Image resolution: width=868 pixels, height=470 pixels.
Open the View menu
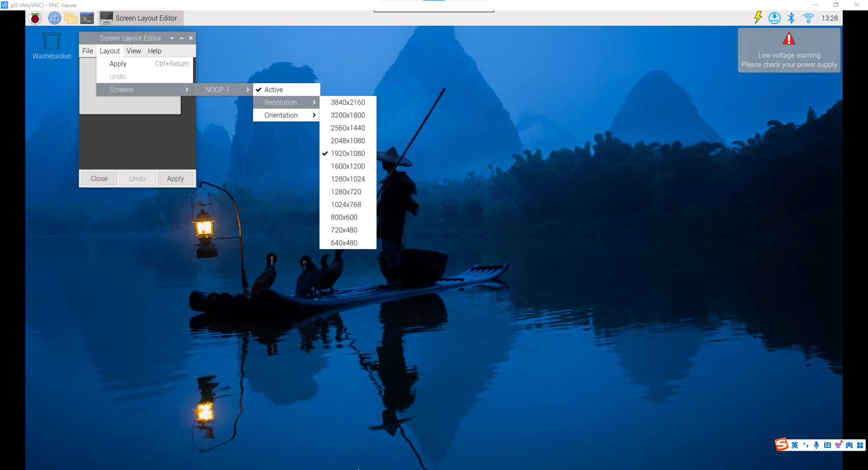(134, 51)
